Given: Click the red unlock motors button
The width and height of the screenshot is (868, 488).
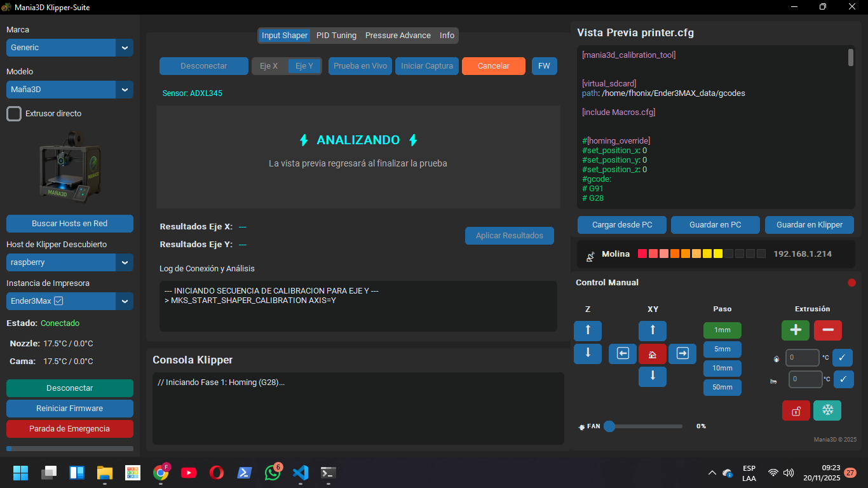Looking at the screenshot, I should click(796, 410).
